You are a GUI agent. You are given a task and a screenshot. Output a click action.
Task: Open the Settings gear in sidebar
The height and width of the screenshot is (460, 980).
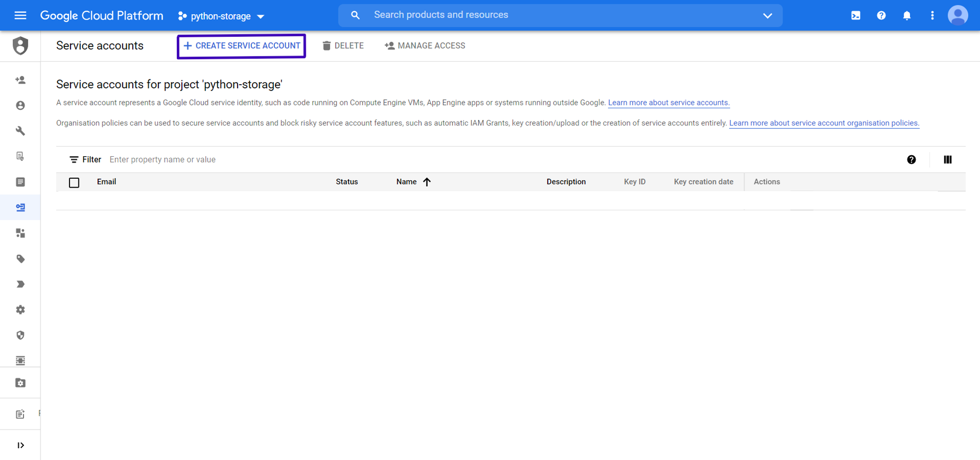[x=20, y=310]
